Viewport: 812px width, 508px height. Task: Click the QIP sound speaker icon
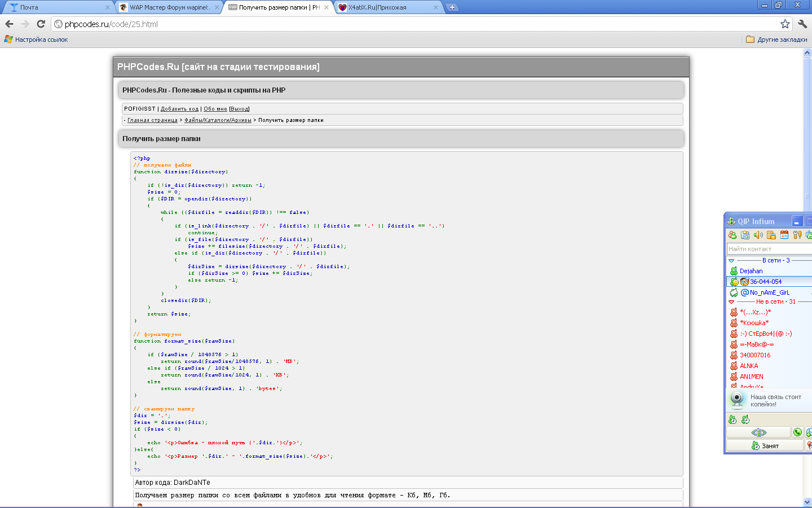click(x=758, y=235)
